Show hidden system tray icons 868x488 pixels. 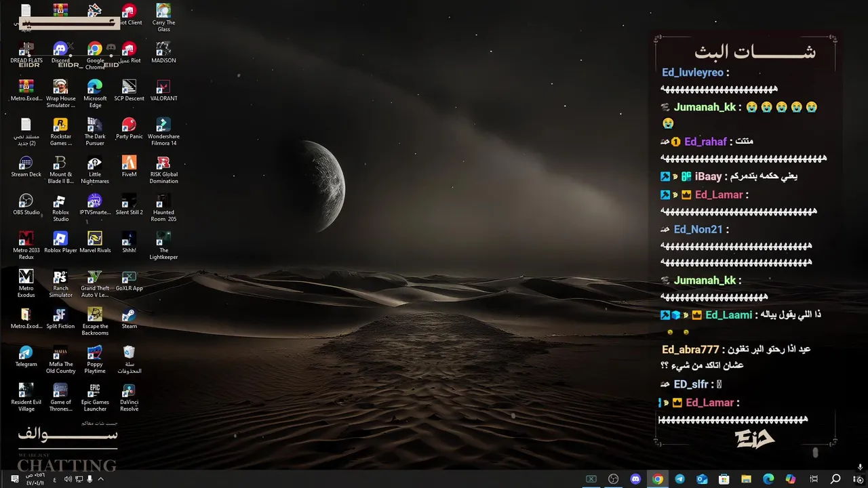tap(100, 479)
